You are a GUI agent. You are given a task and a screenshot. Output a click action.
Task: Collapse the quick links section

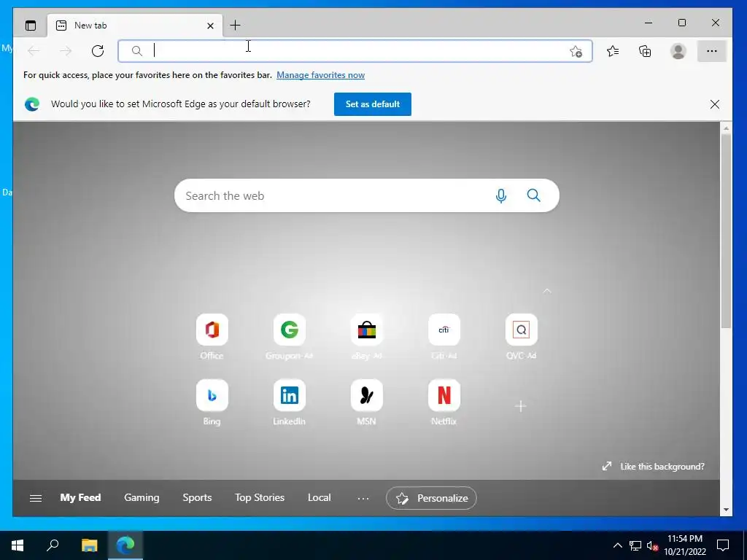pyautogui.click(x=547, y=290)
